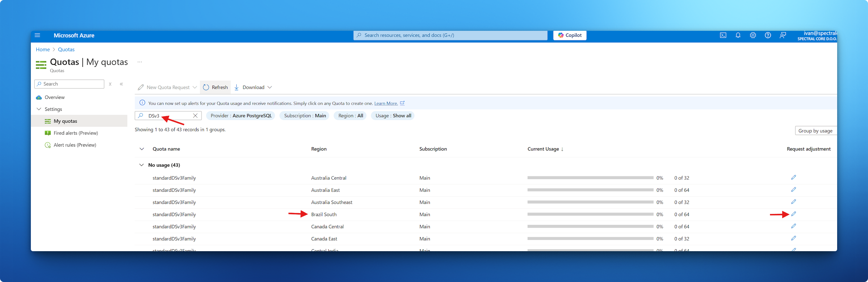Select Overview in the sidebar
The height and width of the screenshot is (282, 868).
point(54,97)
